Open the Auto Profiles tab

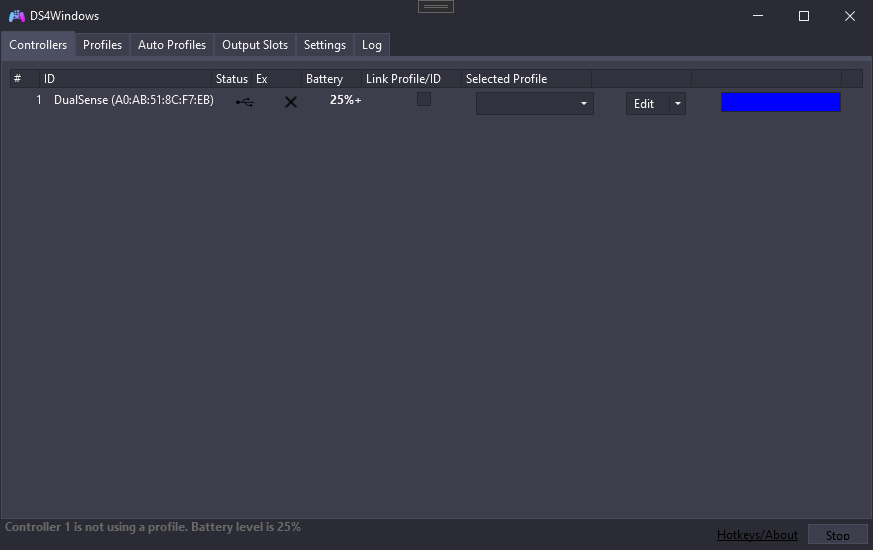point(172,45)
